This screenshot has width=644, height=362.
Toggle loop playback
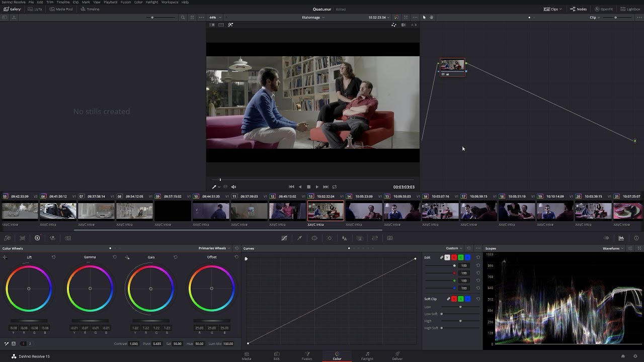coord(334,187)
